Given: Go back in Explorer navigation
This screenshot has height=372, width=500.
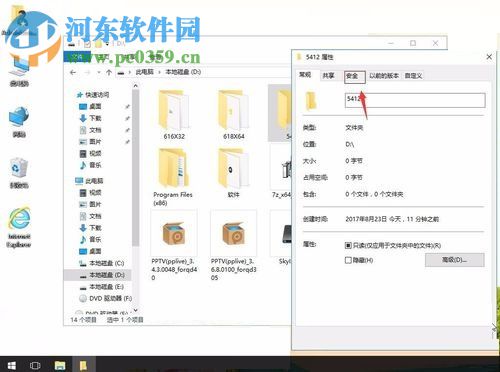Looking at the screenshot, I should pos(73,72).
